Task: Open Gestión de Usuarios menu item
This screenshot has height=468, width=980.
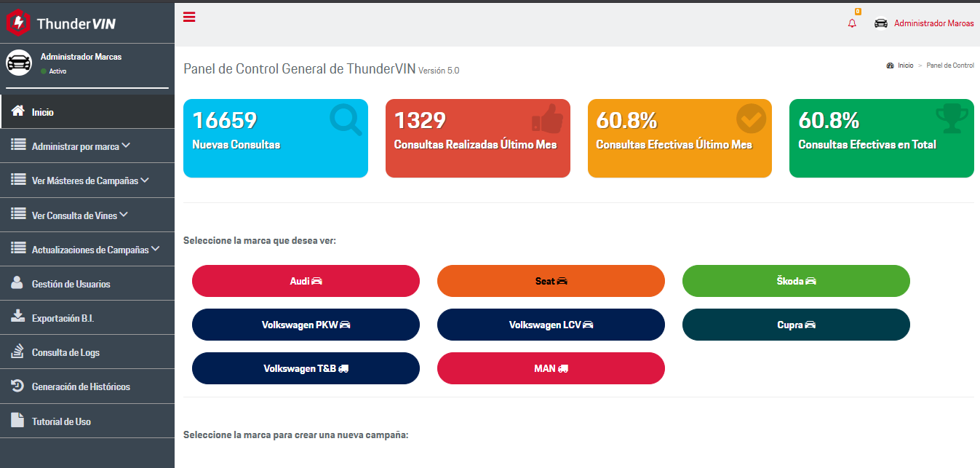Action: (87, 284)
